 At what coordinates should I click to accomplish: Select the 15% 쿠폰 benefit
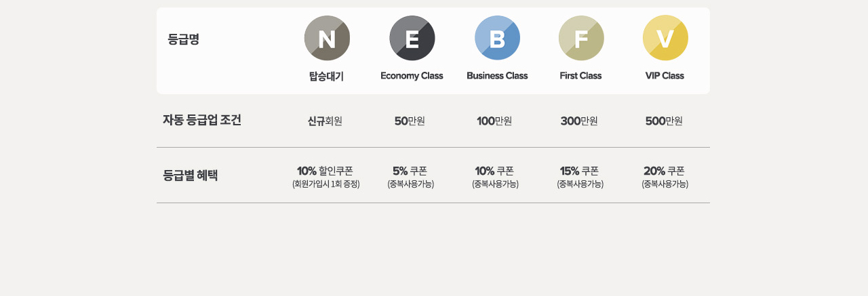click(x=580, y=171)
